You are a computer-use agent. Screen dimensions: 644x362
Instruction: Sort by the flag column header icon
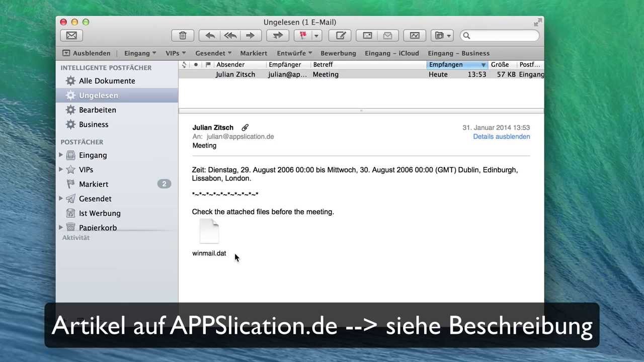208,65
